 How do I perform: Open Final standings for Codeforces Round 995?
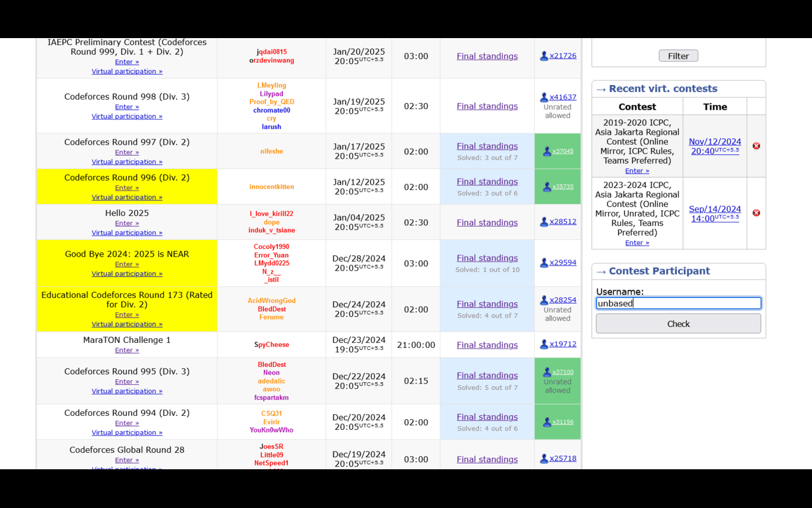coord(487,375)
